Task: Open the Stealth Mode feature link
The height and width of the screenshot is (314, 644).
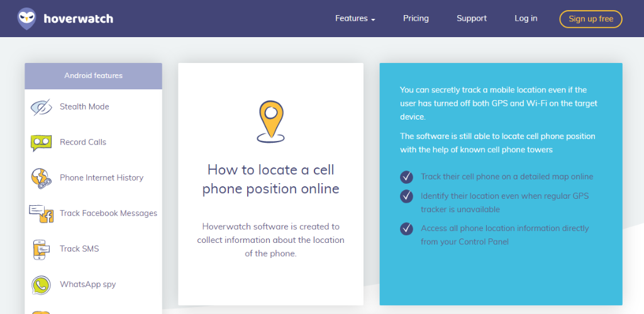Action: tap(84, 107)
